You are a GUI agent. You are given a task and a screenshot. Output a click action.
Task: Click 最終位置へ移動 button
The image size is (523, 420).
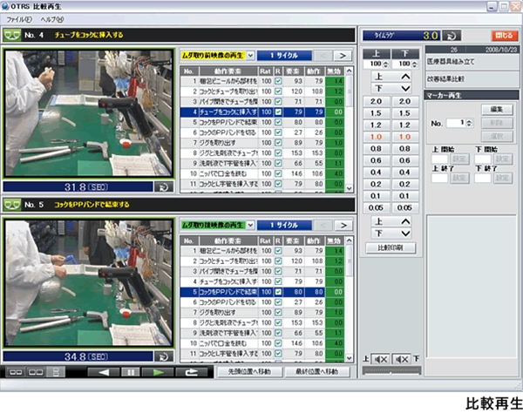click(317, 372)
